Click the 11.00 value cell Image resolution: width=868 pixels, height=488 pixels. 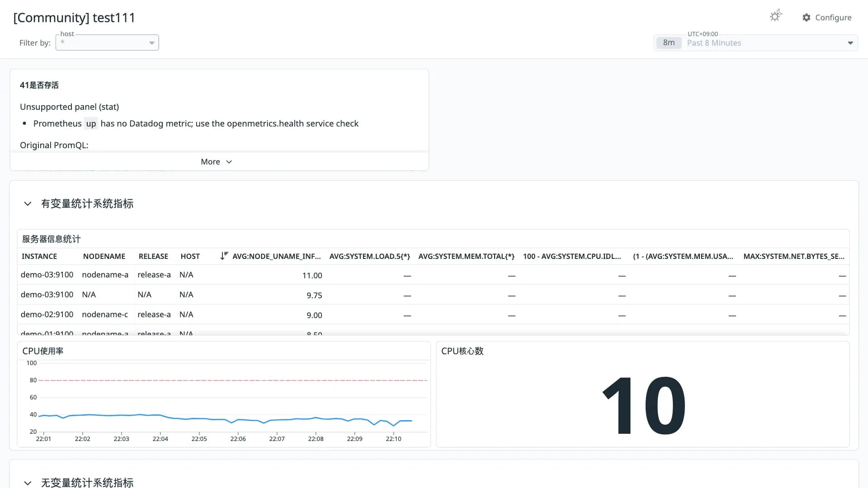(x=312, y=276)
